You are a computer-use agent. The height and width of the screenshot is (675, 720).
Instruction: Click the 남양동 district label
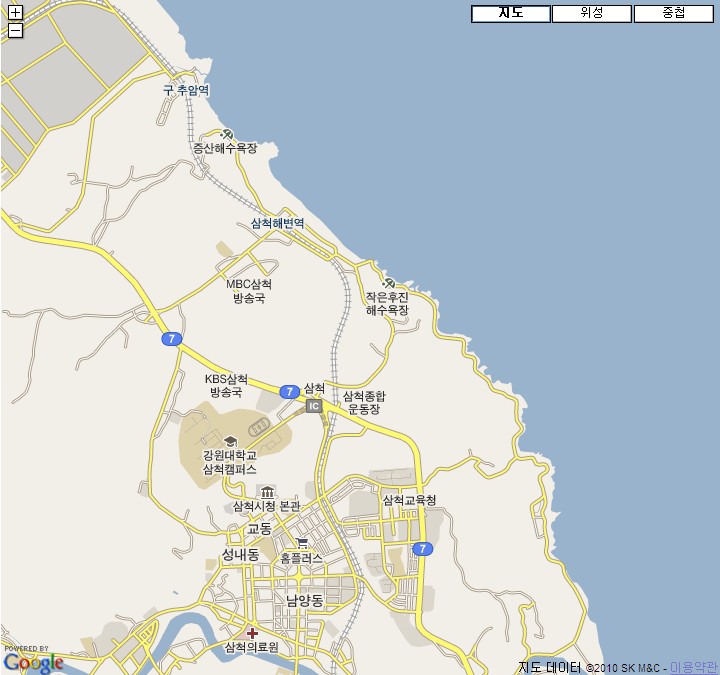point(304,600)
